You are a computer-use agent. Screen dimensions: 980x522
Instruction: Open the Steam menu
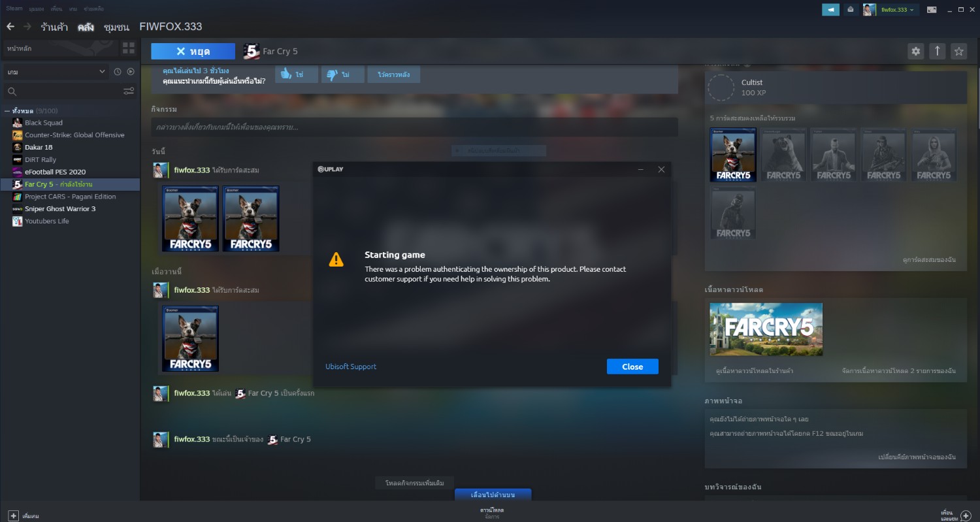14,8
